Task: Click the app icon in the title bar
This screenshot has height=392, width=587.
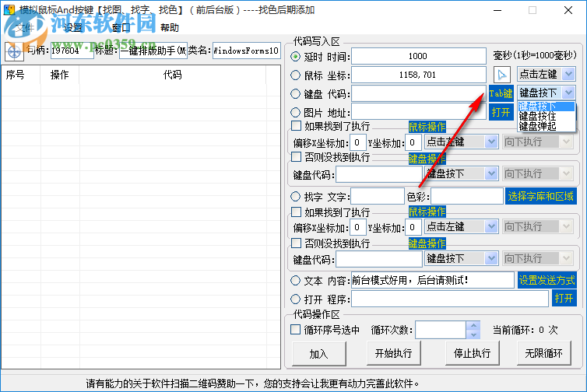Action: click(x=9, y=9)
